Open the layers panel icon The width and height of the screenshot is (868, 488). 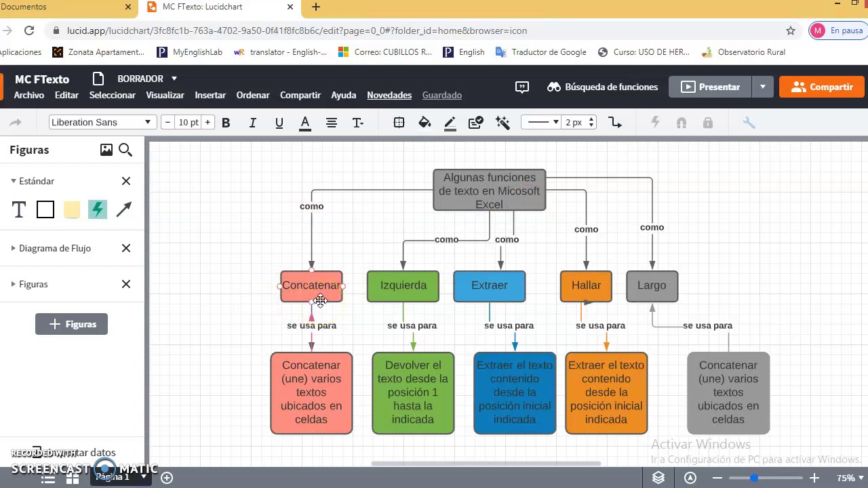pos(658,478)
